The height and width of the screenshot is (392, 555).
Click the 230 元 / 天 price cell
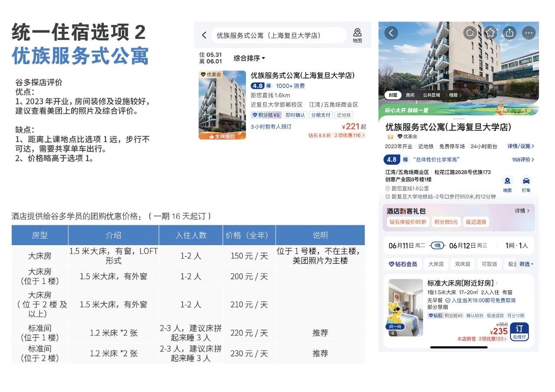[249, 353]
